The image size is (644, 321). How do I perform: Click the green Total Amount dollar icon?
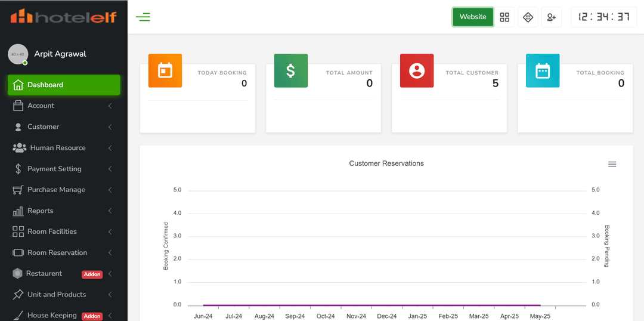pyautogui.click(x=291, y=70)
